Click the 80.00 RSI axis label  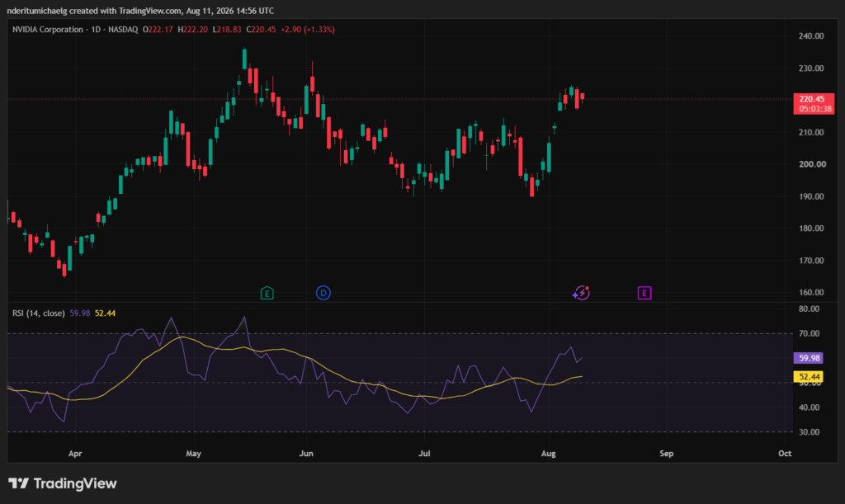coord(809,309)
